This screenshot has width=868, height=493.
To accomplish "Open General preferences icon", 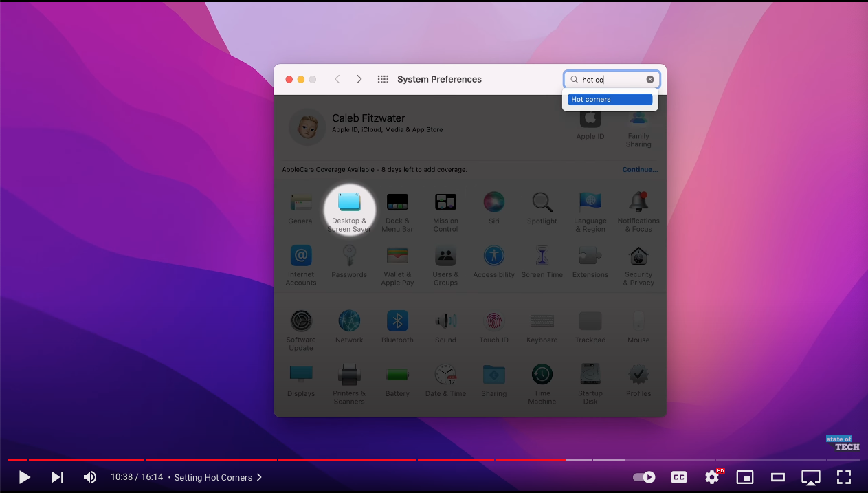I will [x=301, y=202].
